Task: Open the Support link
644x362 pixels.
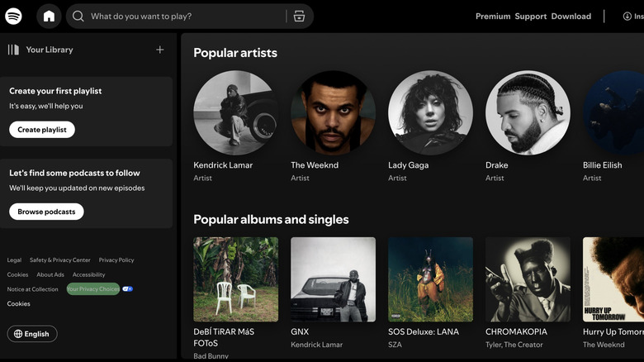Action: click(531, 17)
